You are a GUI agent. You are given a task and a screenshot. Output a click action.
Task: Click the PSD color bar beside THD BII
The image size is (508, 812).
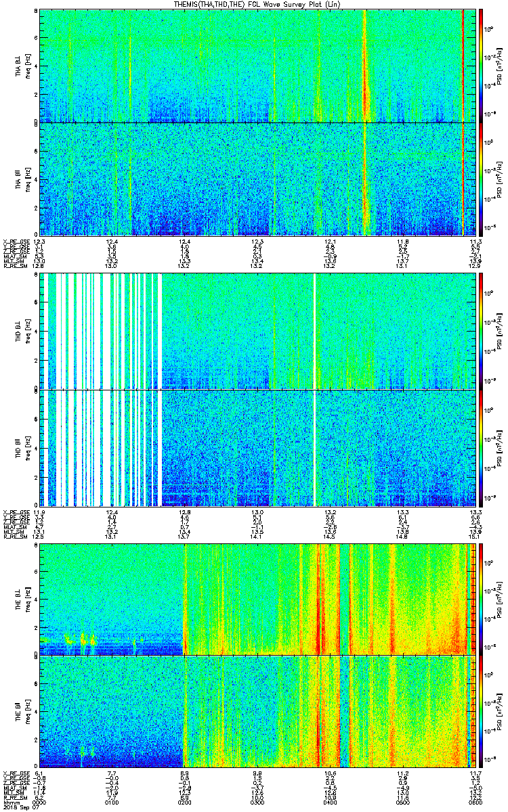click(x=481, y=448)
